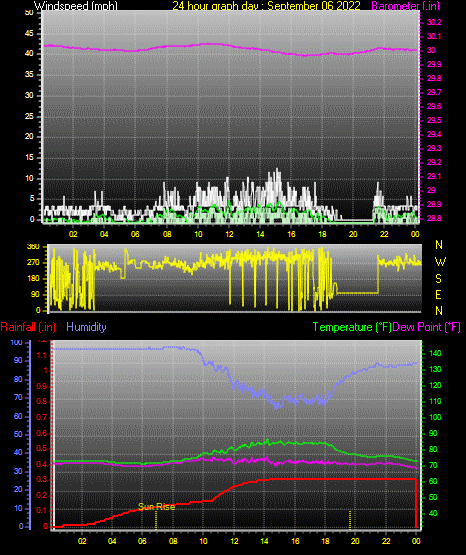Click hour "22" below the rainfall/humidity graph
This screenshot has height=555, width=466.
pyautogui.click(x=386, y=541)
